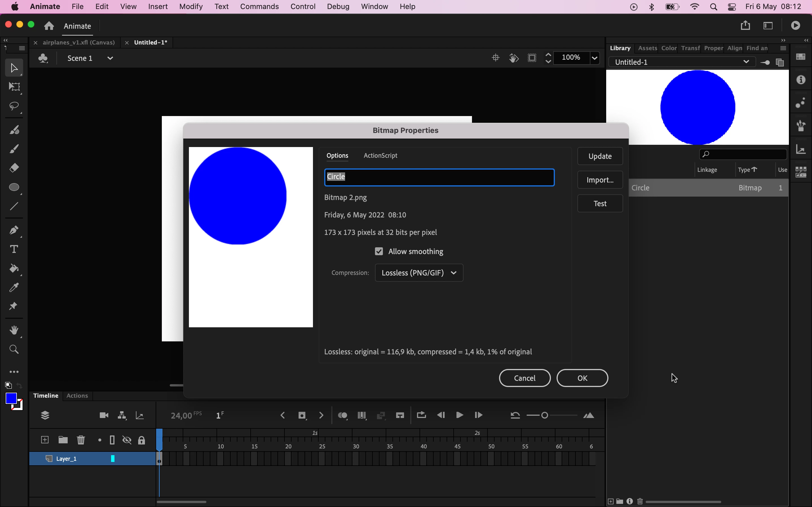Image resolution: width=812 pixels, height=507 pixels.
Task: Open the stage zoom percentage dropdown
Action: coord(595,58)
